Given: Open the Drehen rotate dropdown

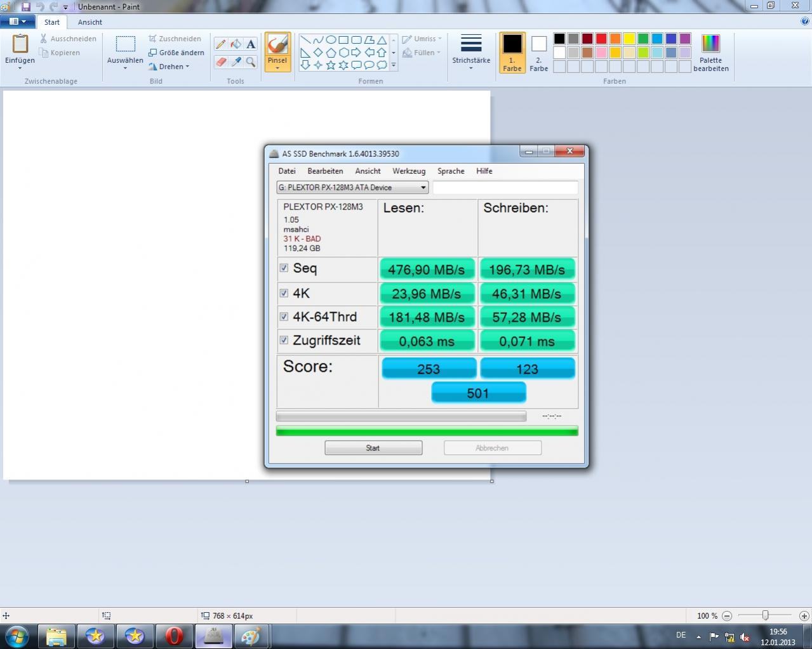Looking at the screenshot, I should click(169, 67).
